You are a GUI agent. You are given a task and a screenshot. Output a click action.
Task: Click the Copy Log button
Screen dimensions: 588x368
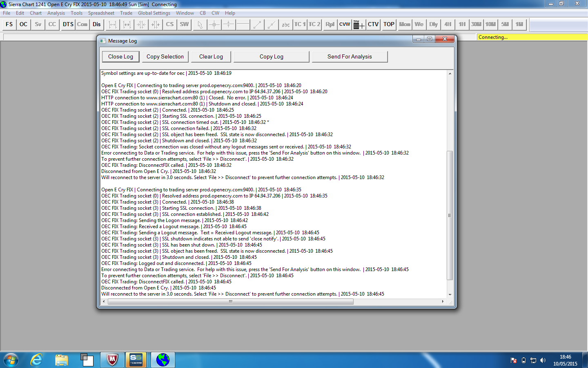click(x=272, y=56)
